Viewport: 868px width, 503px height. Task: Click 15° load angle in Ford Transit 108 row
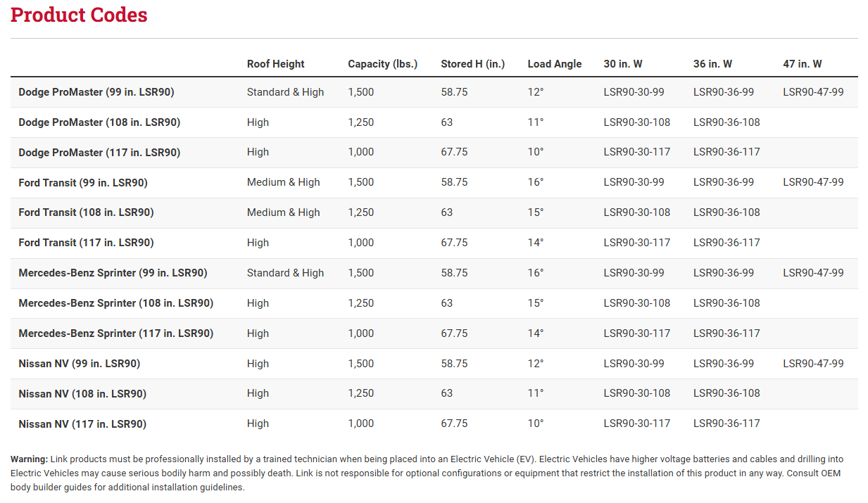(x=536, y=212)
